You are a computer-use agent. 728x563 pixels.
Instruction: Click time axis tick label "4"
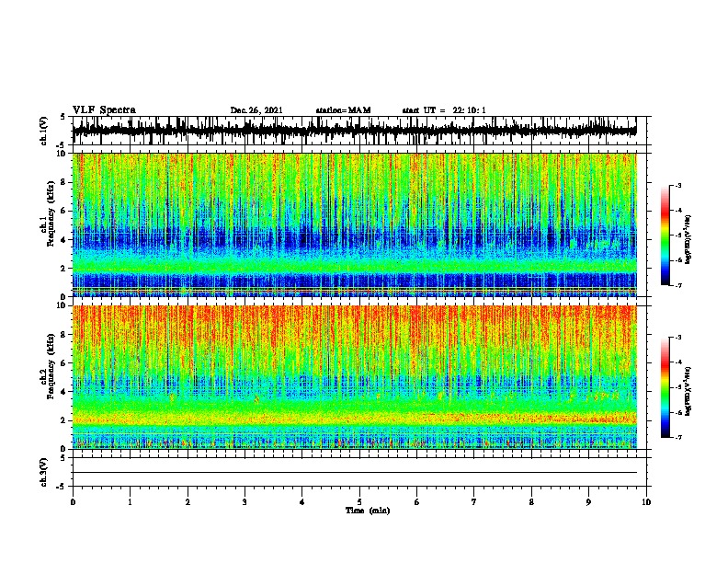click(x=302, y=502)
